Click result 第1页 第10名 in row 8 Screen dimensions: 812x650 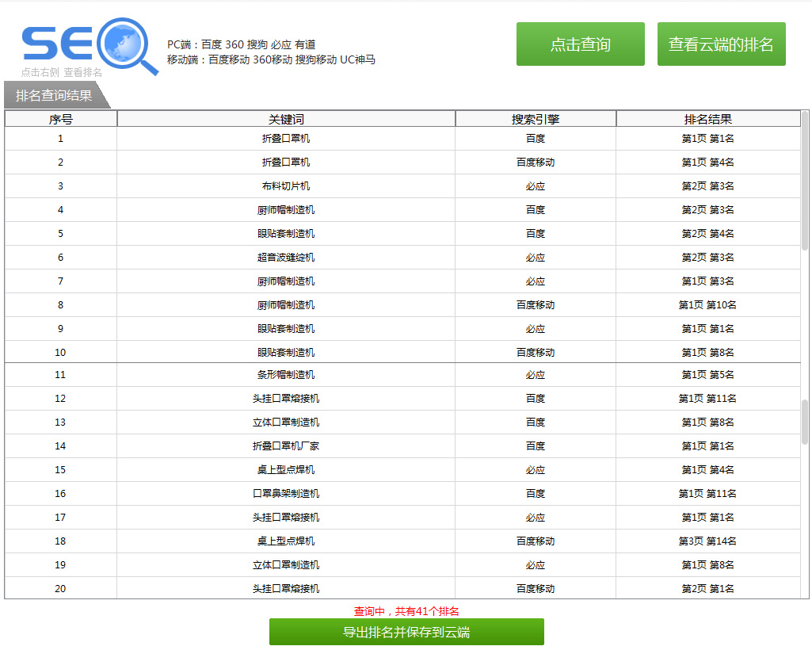pos(707,305)
